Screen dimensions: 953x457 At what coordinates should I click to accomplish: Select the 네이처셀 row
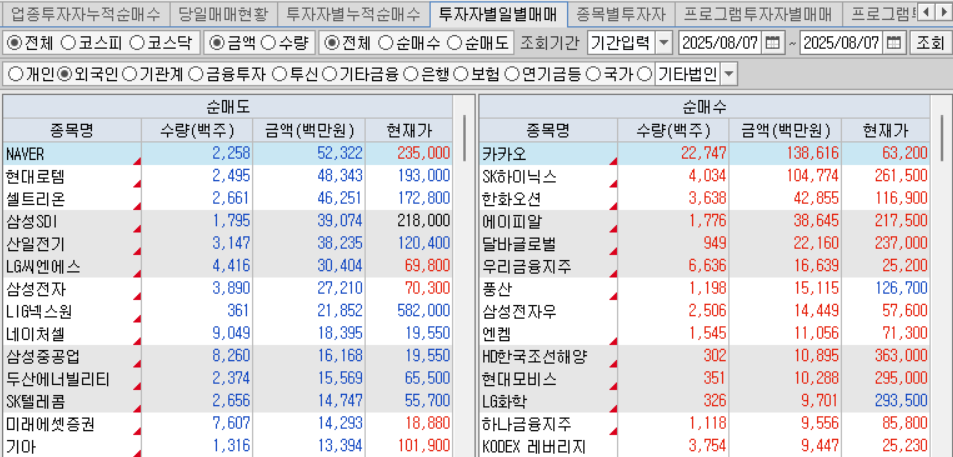pyautogui.click(x=227, y=334)
